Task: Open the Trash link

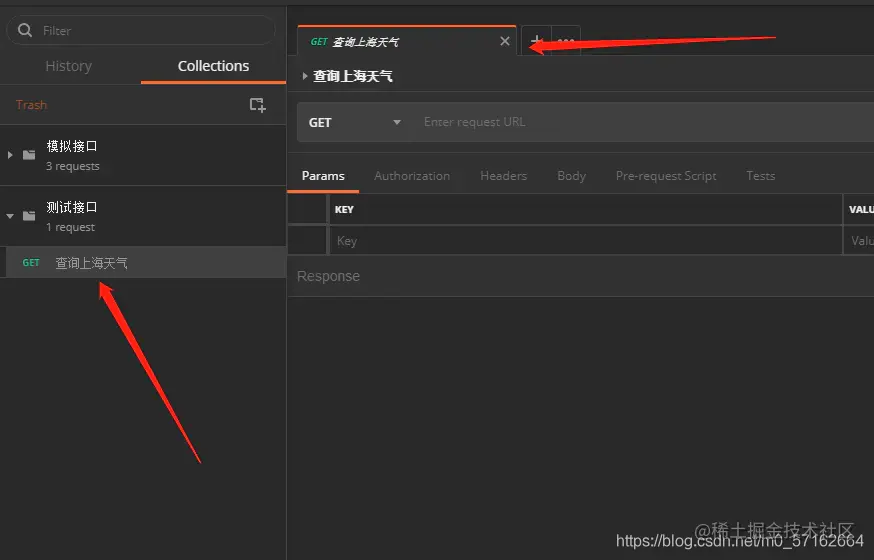Action: [x=31, y=105]
